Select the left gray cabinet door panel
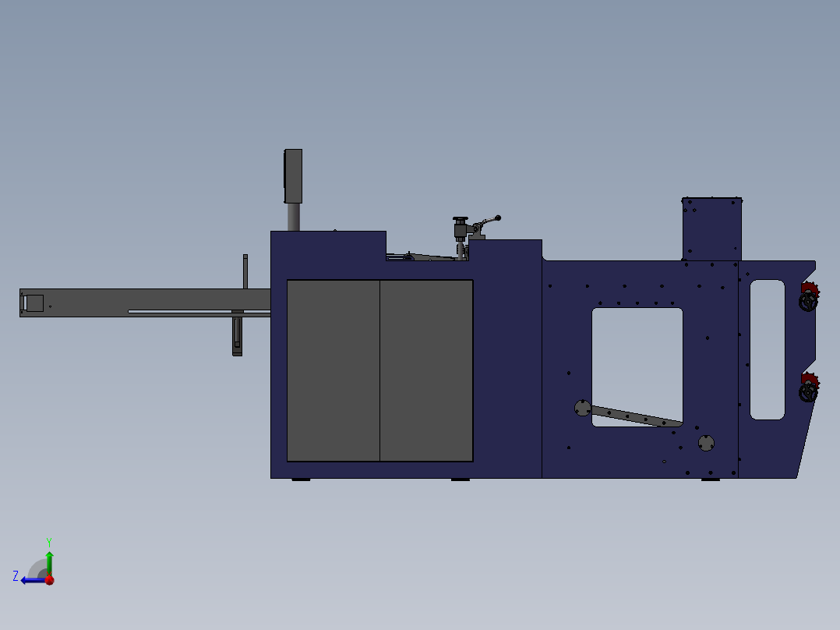Screen dimensions: 840x630 [334, 370]
